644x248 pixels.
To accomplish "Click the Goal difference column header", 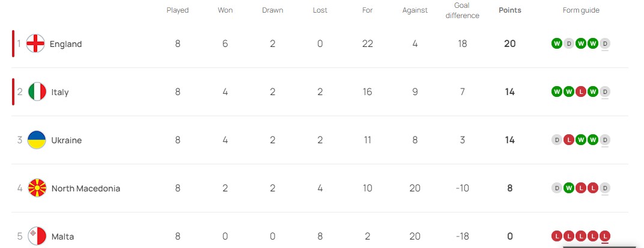I will click(463, 10).
